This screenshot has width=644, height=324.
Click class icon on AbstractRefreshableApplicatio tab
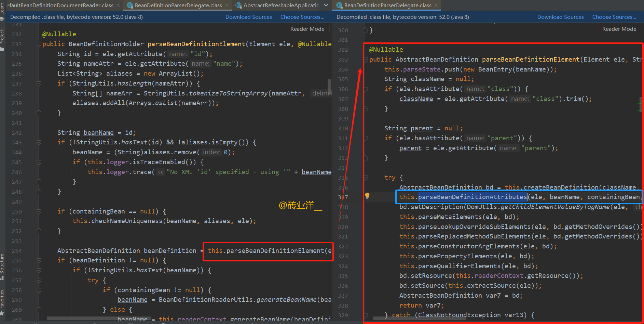(x=238, y=5)
